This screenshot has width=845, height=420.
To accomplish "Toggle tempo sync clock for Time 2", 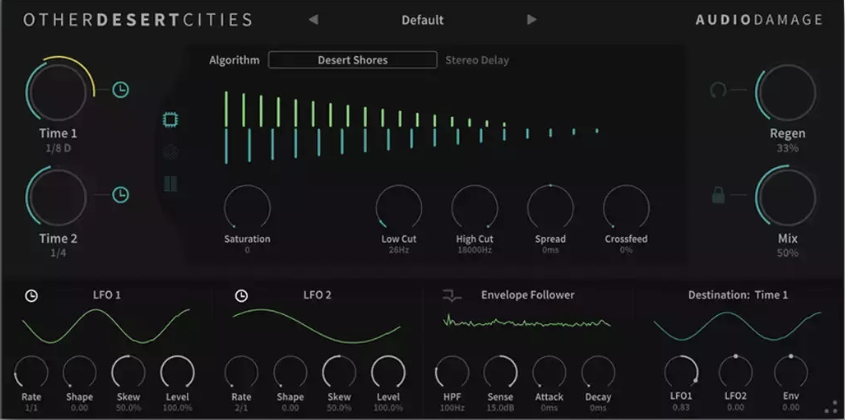I will pos(121,195).
